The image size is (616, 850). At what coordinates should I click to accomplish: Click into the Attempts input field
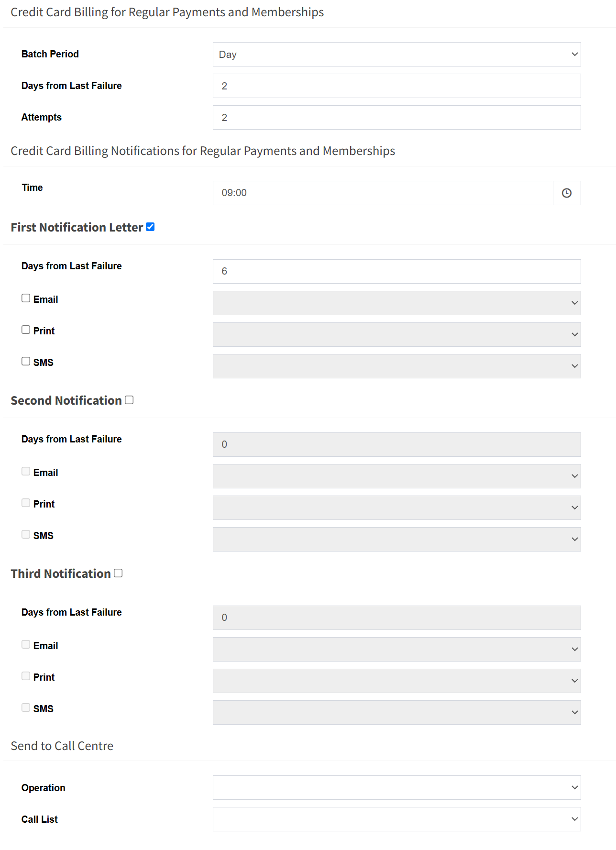tap(397, 117)
